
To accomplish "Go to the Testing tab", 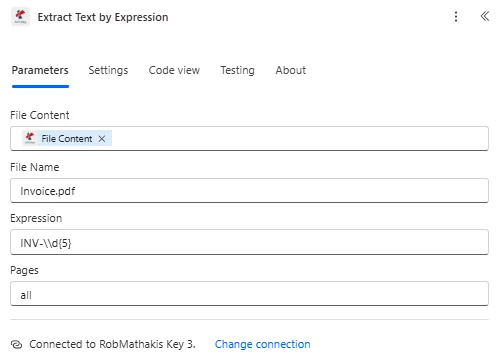I will tap(237, 70).
